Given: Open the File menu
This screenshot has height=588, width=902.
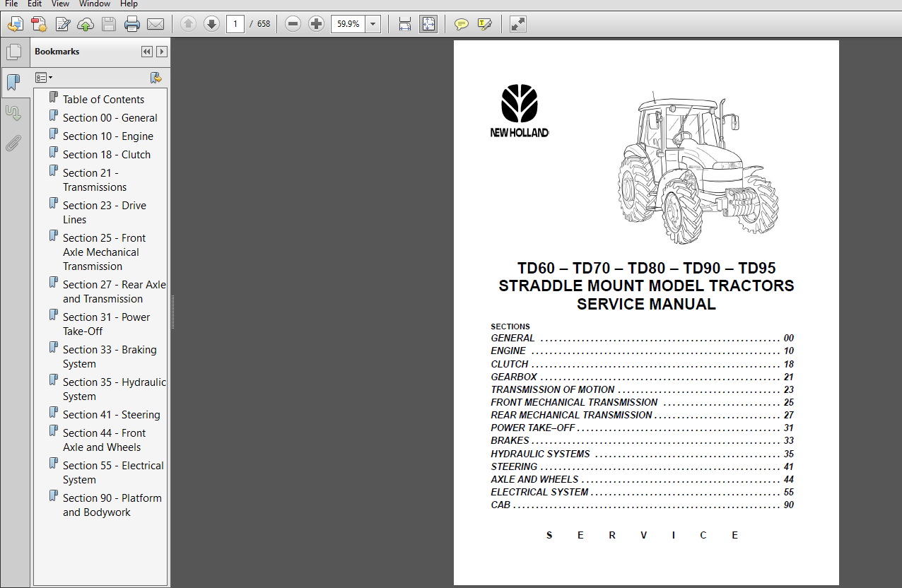Looking at the screenshot, I should point(11,4).
